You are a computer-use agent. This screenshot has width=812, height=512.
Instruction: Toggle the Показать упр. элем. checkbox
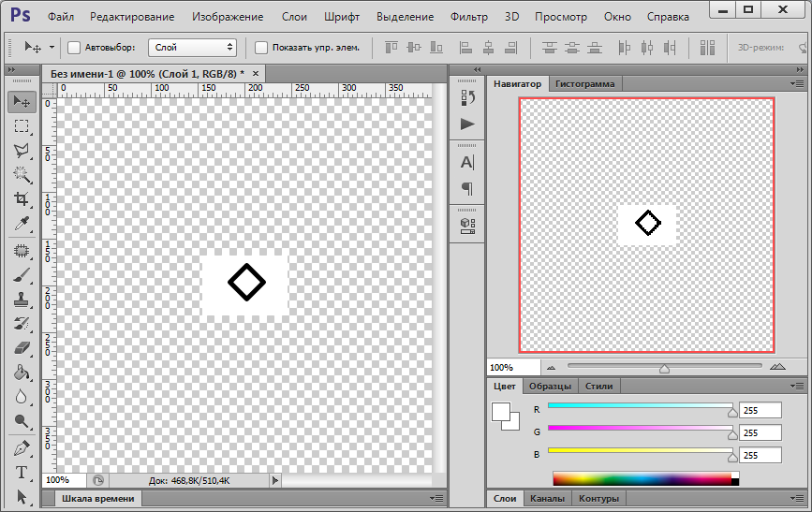(261, 47)
